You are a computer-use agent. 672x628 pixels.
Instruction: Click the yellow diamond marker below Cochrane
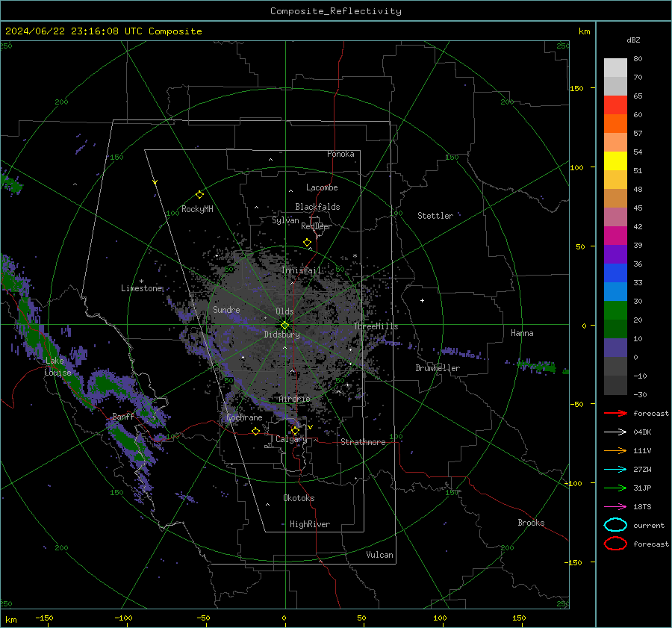(256, 431)
